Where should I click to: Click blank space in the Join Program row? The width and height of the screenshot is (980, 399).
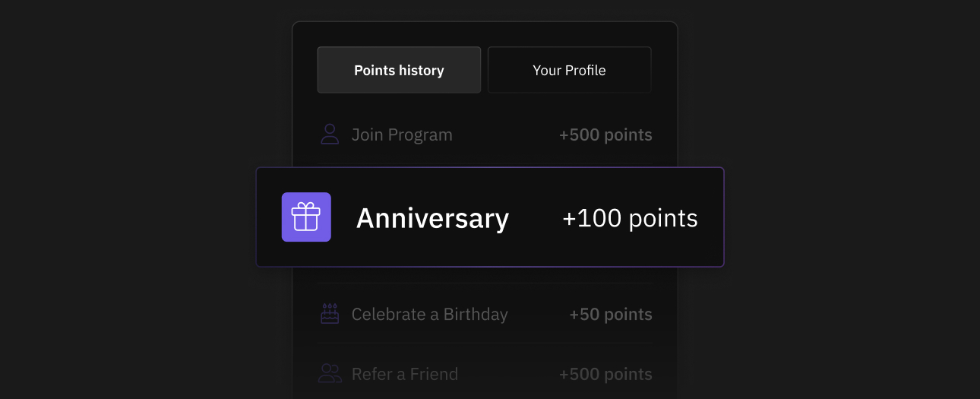[505, 135]
